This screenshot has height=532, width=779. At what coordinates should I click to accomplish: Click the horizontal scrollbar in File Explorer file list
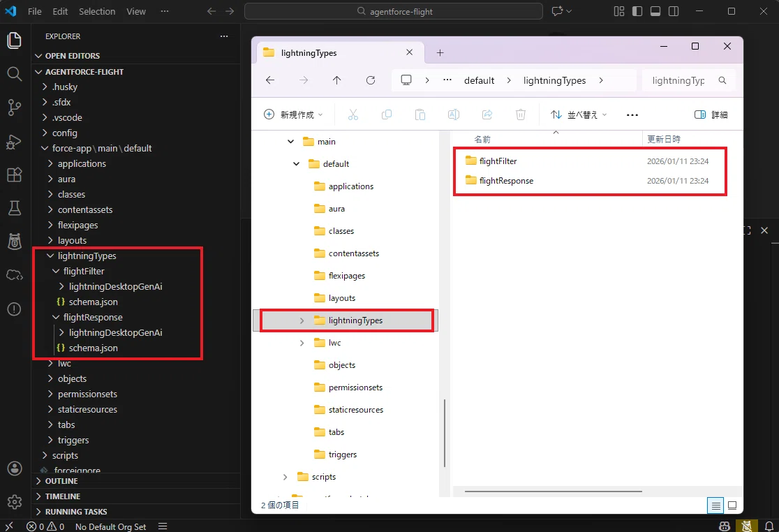553,492
